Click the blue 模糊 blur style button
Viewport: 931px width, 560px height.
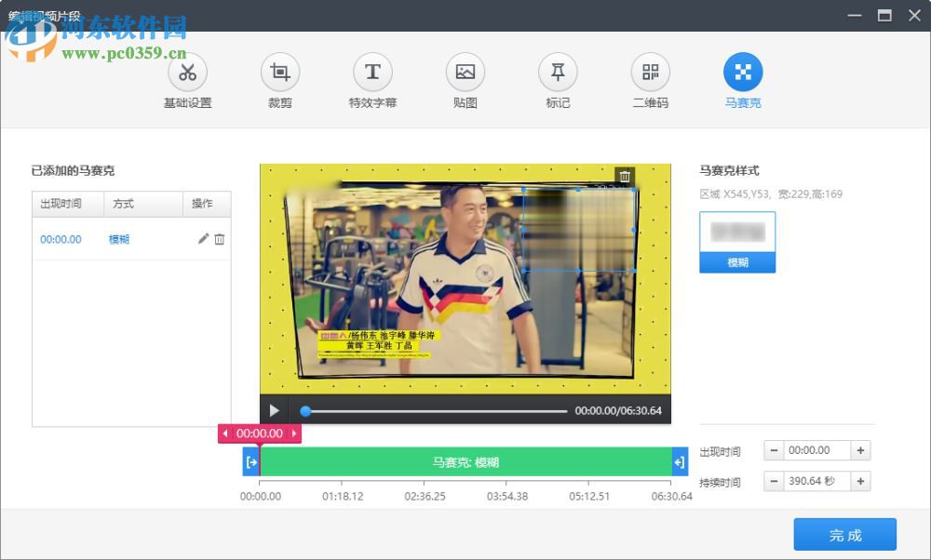pyautogui.click(x=738, y=263)
